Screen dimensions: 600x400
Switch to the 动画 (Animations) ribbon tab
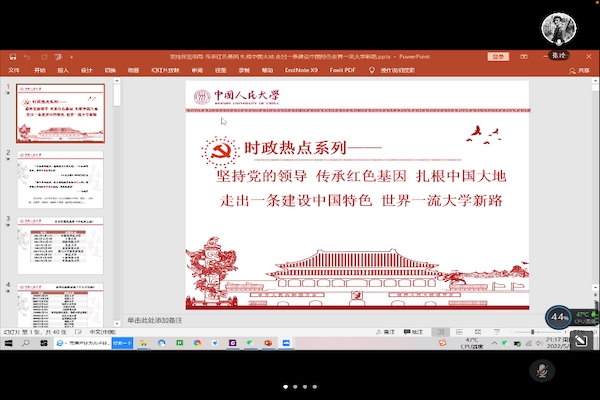(x=134, y=70)
